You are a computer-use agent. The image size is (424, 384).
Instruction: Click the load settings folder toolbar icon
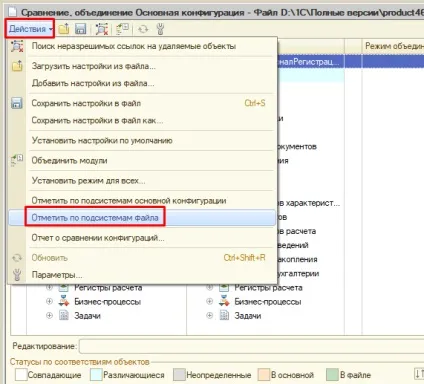click(64, 29)
